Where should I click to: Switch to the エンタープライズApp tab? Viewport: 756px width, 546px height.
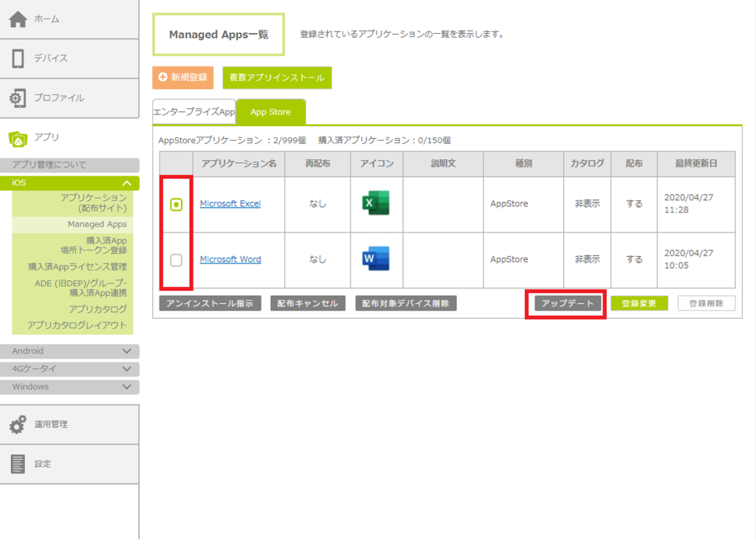(x=193, y=112)
